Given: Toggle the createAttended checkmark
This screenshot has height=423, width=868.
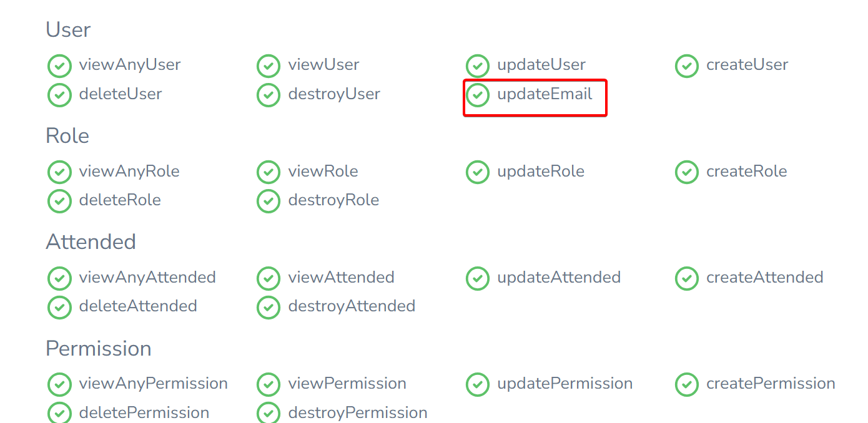Looking at the screenshot, I should [686, 278].
